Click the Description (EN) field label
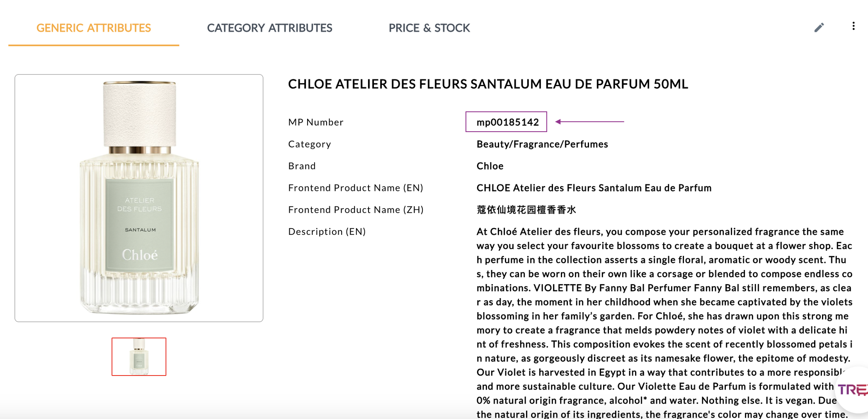868x419 pixels. [x=327, y=231]
